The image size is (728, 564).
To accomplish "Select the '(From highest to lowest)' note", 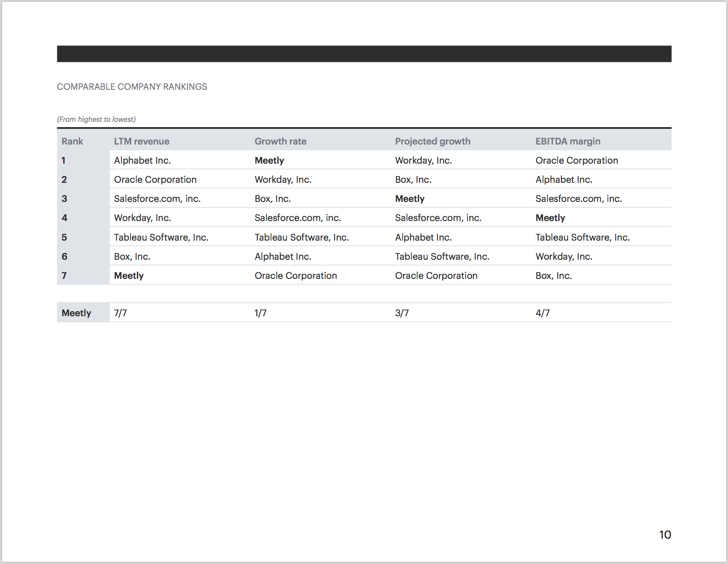I will pyautogui.click(x=96, y=119).
